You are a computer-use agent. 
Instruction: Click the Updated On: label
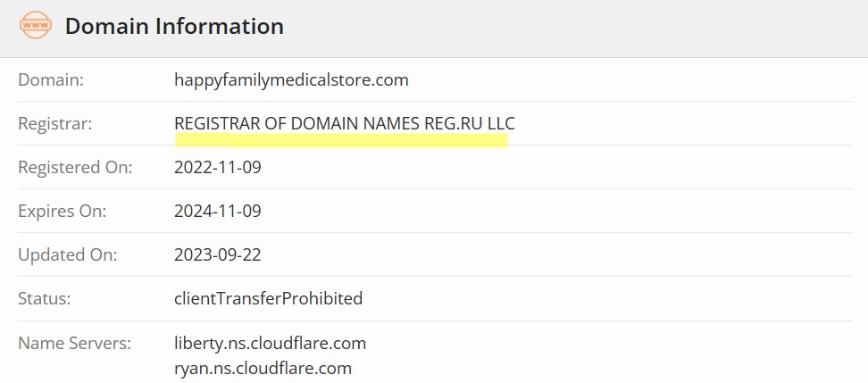click(68, 254)
